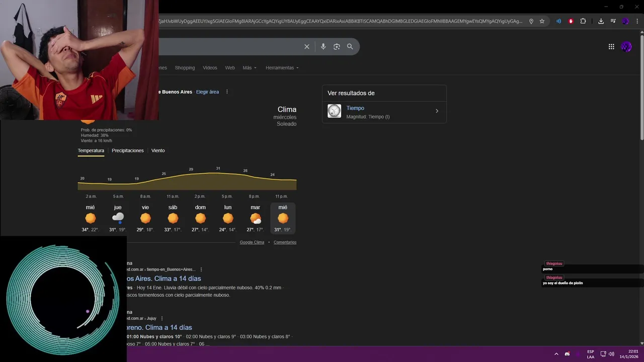644x362 pixels.
Task: Open the three-dot options beside Elegir área
Action: click(x=227, y=92)
